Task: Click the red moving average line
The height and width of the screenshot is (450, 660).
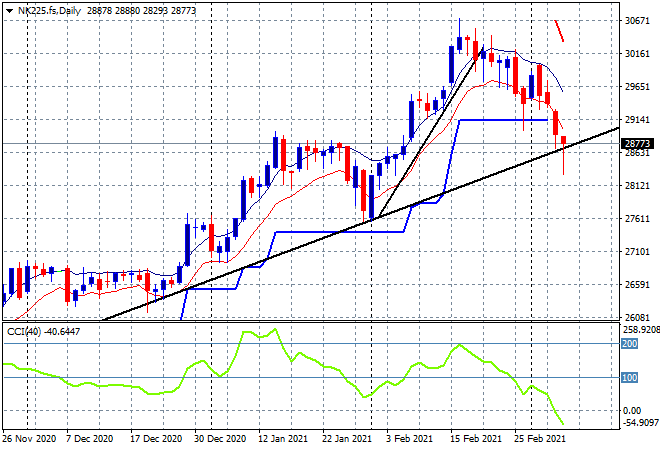Action: click(x=300, y=188)
